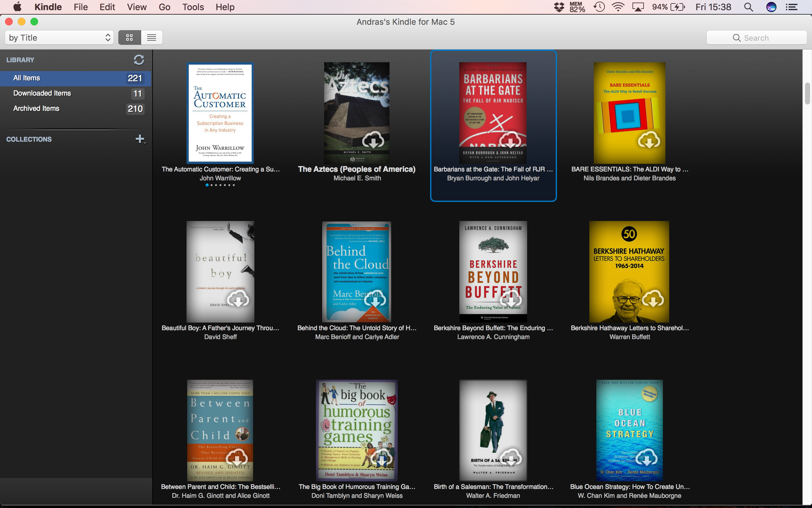Open the Go menu
Viewport: 812px width, 508px height.
click(x=164, y=7)
